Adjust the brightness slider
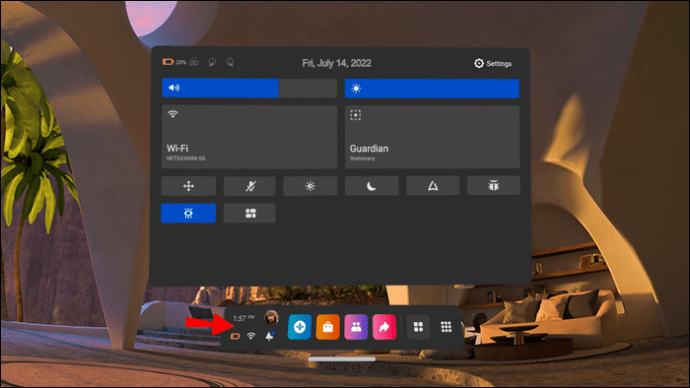The image size is (690, 388). click(432, 88)
